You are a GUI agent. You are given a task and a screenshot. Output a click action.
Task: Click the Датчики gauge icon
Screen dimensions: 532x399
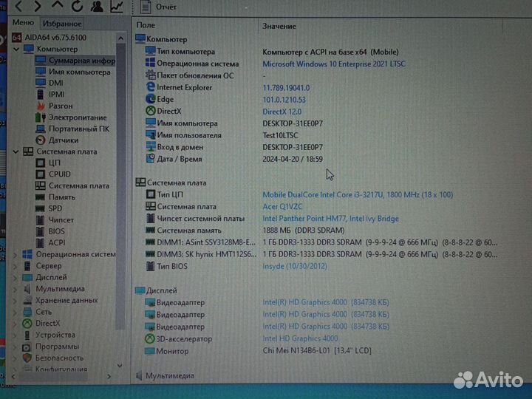point(41,140)
